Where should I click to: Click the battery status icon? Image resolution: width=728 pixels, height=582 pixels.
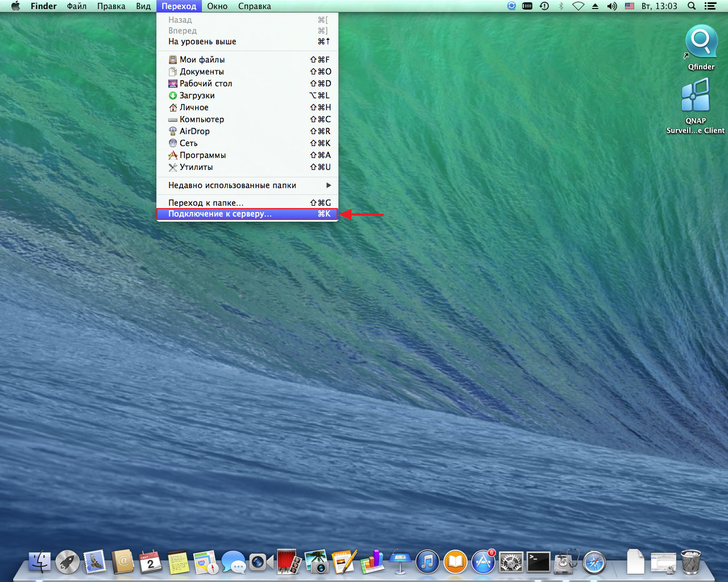pos(527,6)
